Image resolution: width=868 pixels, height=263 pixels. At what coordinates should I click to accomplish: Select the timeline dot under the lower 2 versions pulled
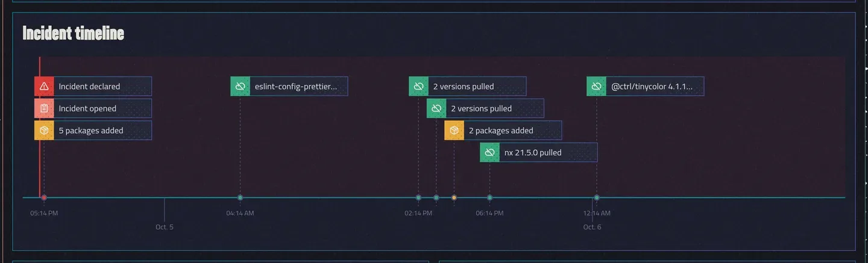(436, 197)
